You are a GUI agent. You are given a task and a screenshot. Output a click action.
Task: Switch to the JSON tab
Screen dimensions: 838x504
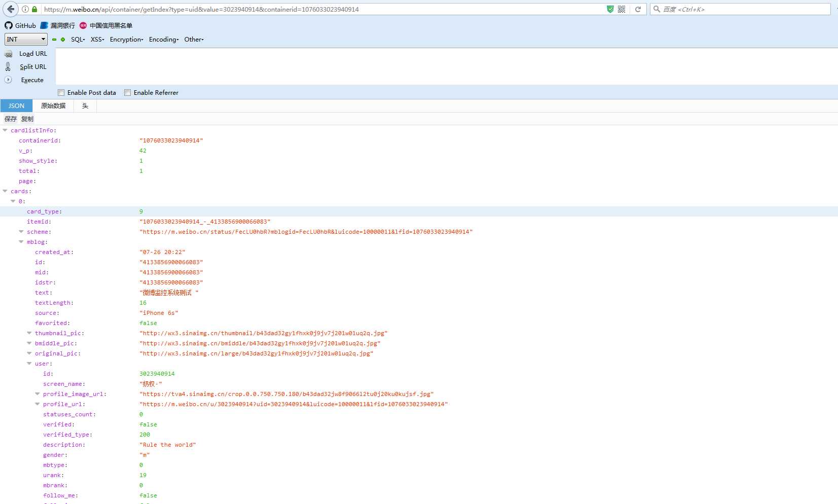pos(16,105)
